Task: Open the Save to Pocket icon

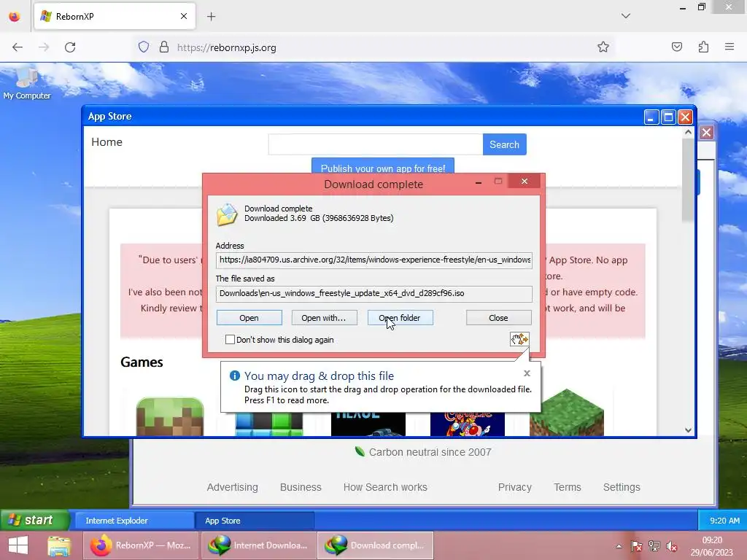Action: (x=676, y=47)
